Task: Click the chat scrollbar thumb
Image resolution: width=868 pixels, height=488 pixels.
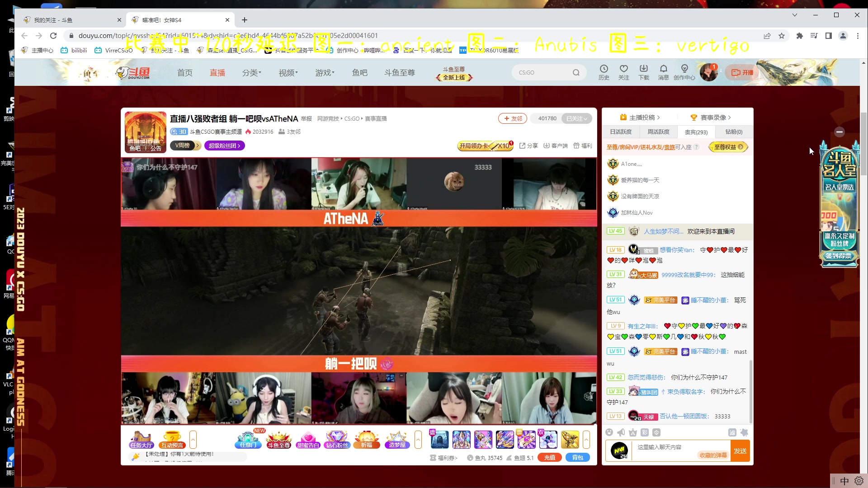Action: (x=751, y=391)
